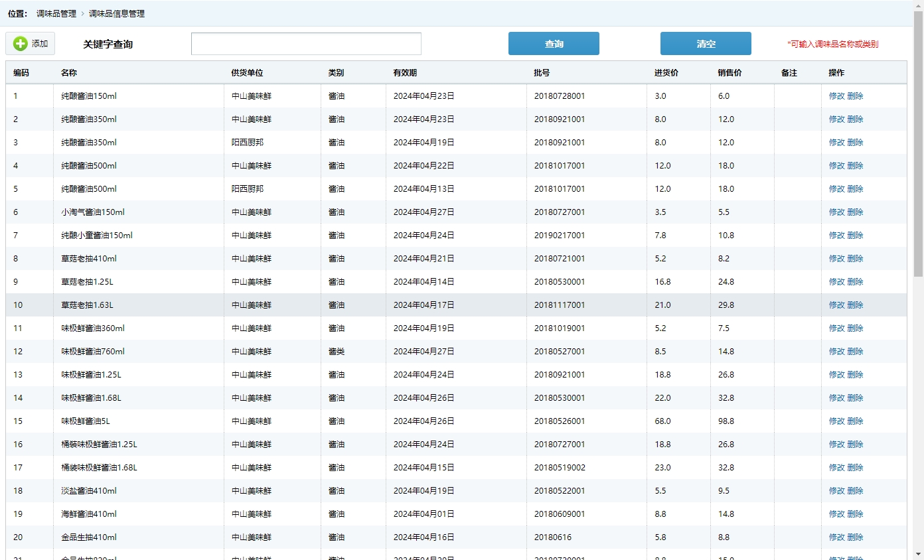This screenshot has height=560, width=924.
Task: Click the vertical scrollbar thumb
Action: coord(918,143)
